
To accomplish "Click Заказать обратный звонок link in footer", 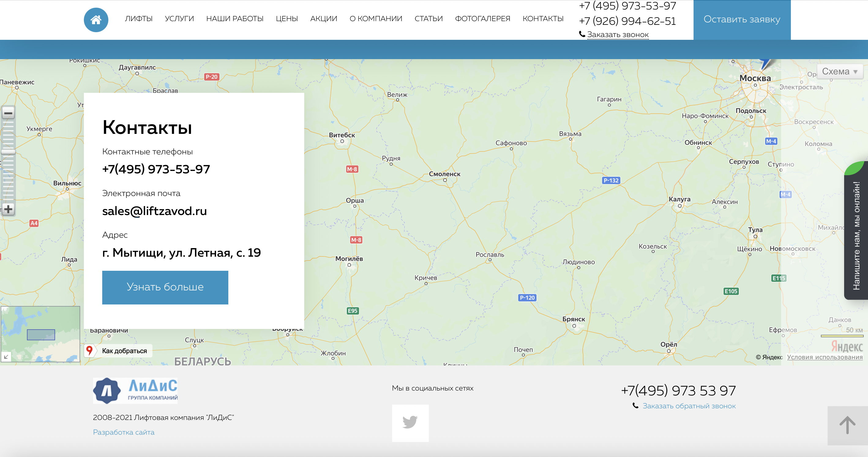I will point(689,406).
